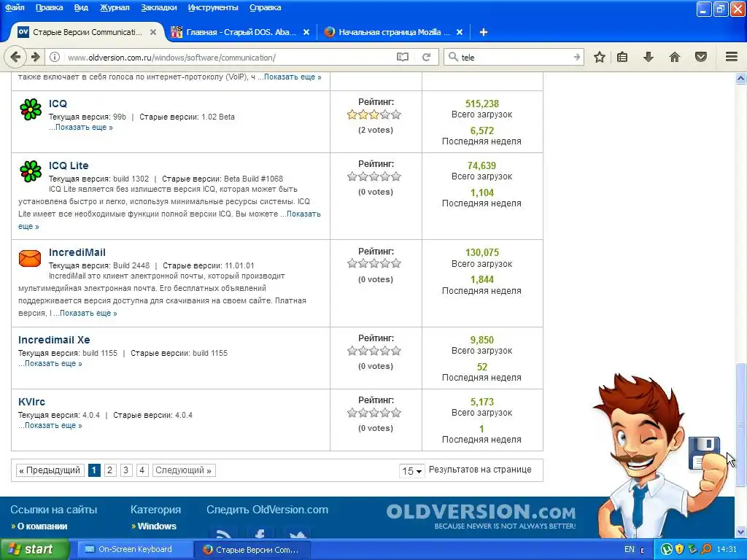Image resolution: width=747 pixels, height=560 pixels.
Task: Close the 'Начальная страница Mozilla' tab
Action: 460,32
